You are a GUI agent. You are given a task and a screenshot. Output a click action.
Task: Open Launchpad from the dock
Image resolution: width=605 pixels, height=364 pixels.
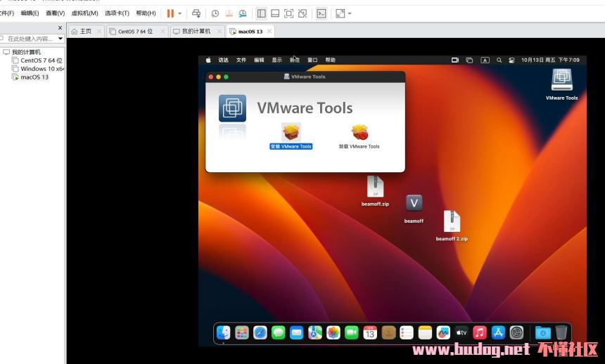click(242, 332)
